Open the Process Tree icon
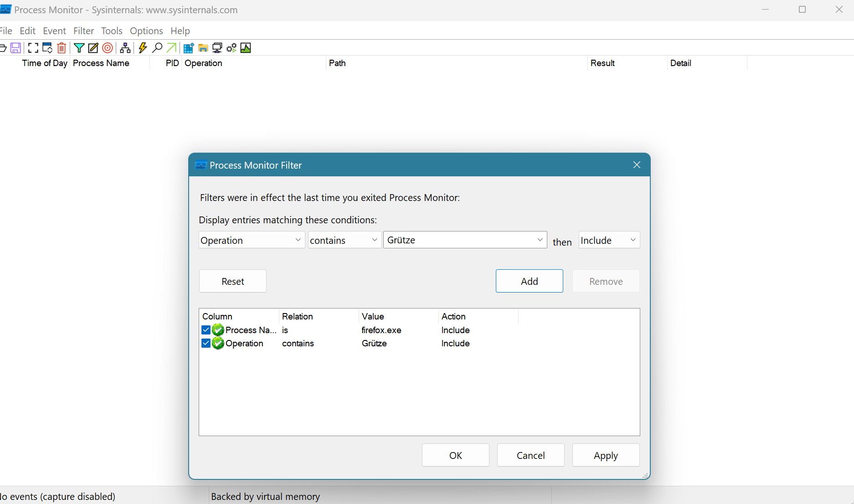This screenshot has width=854, height=504. 125,48
